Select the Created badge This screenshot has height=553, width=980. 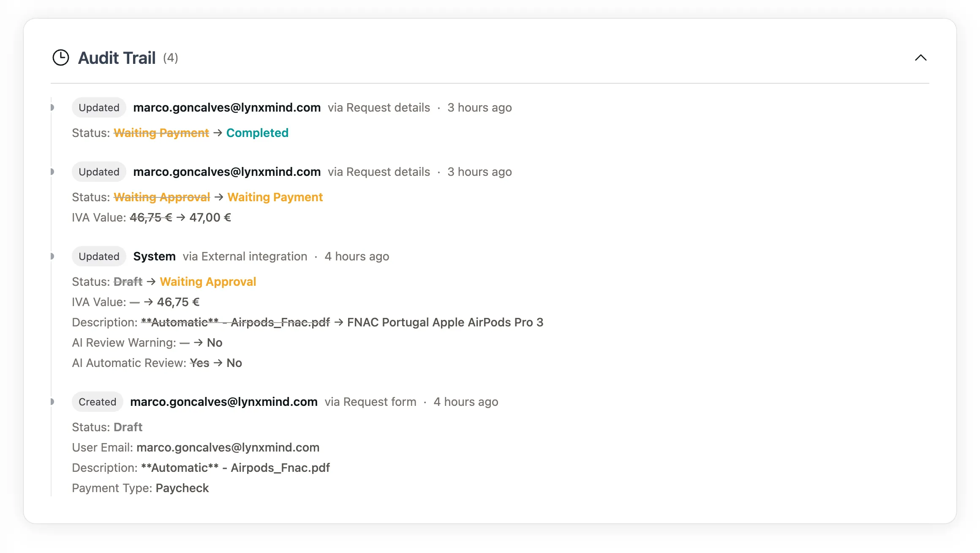click(x=97, y=402)
